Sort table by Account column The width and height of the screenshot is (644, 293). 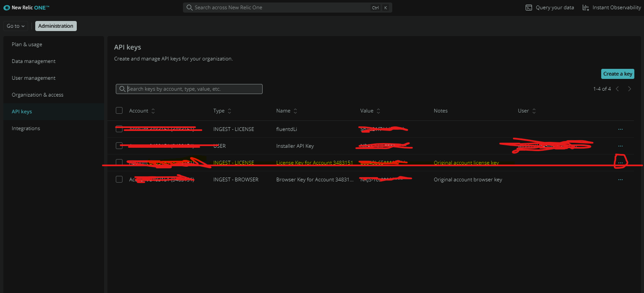[142, 111]
